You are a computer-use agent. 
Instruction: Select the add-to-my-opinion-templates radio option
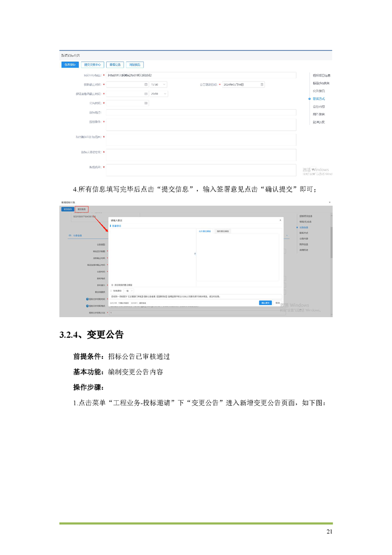(x=112, y=285)
